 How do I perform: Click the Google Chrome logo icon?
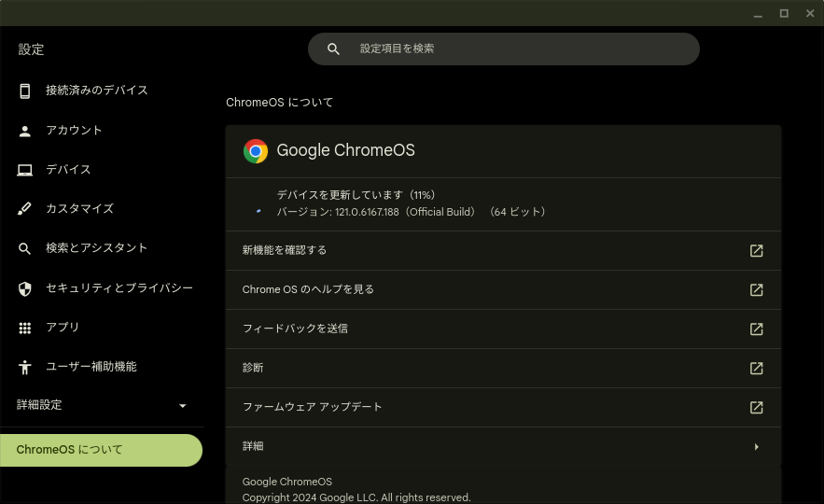256,151
